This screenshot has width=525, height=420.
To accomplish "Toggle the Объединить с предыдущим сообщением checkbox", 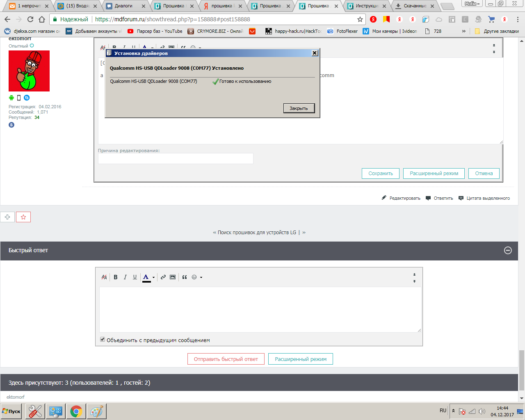I will tap(103, 340).
